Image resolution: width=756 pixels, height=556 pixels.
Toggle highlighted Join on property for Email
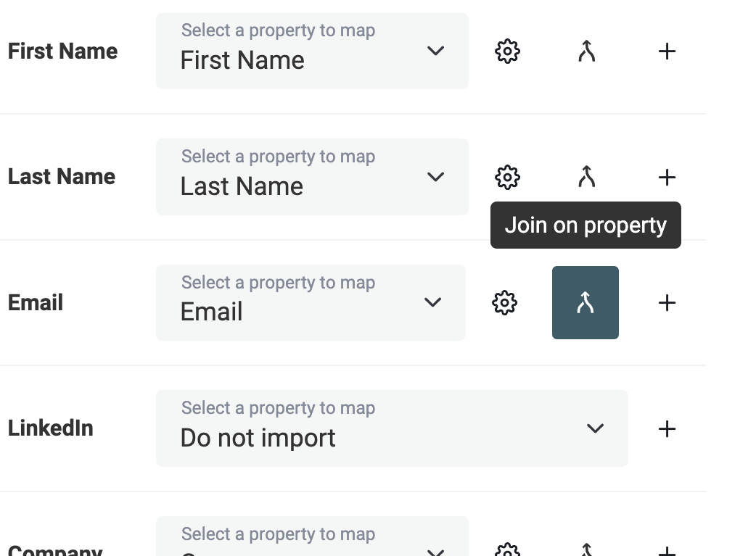coord(585,302)
